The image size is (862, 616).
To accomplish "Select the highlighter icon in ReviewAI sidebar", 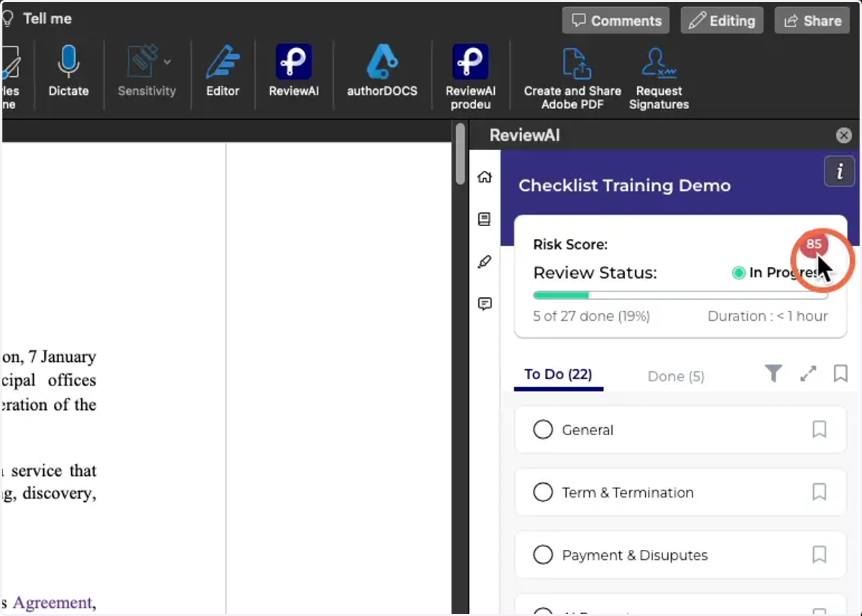I will coord(485,262).
